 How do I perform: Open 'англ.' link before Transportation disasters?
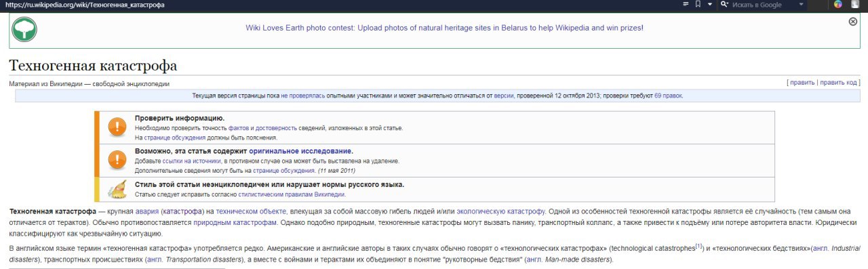pyautogui.click(x=155, y=260)
